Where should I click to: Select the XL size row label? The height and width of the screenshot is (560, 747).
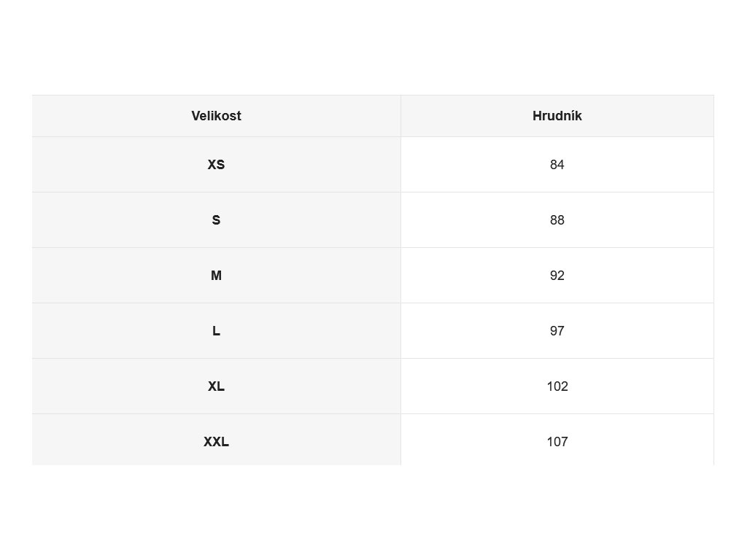point(216,386)
